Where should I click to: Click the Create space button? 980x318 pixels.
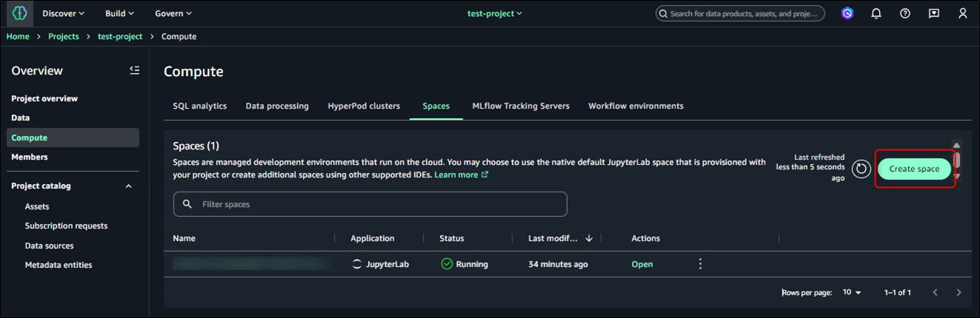(x=914, y=169)
